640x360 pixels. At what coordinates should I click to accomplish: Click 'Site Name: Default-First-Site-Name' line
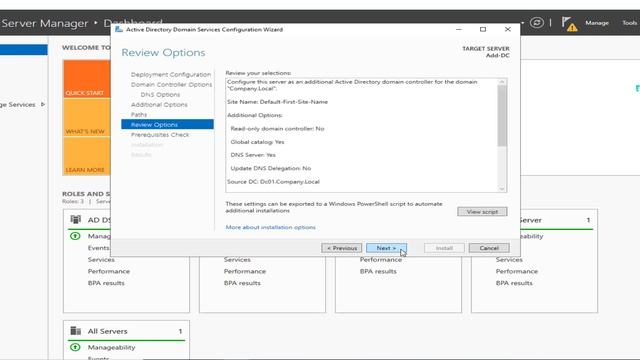coord(278,102)
